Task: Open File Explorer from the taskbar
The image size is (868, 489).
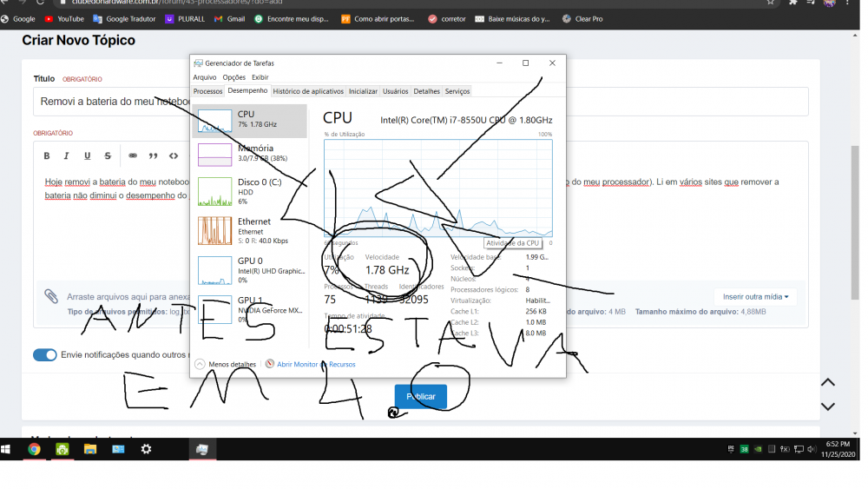Action: tap(89, 449)
